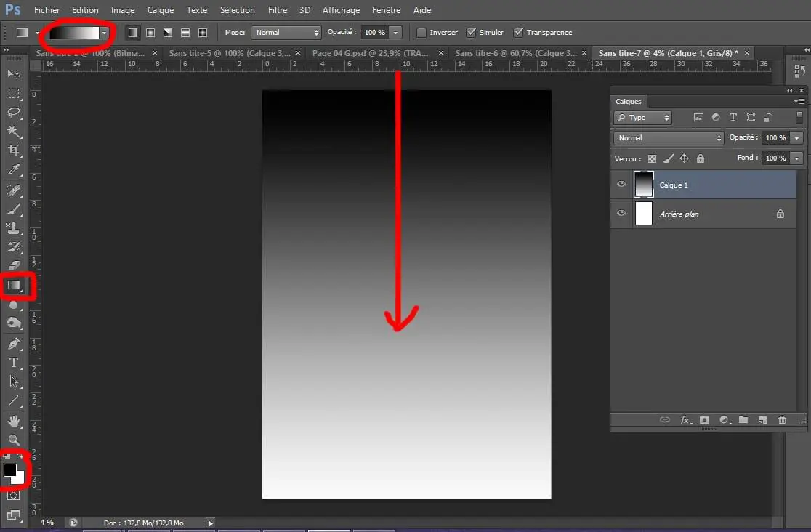The image size is (811, 532).
Task: Create a new layer group
Action: [x=743, y=419]
